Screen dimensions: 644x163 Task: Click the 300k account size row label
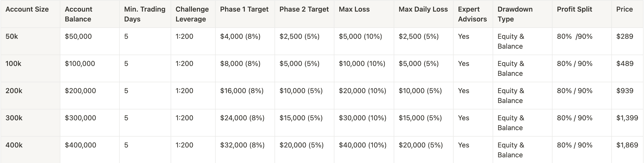(14, 118)
